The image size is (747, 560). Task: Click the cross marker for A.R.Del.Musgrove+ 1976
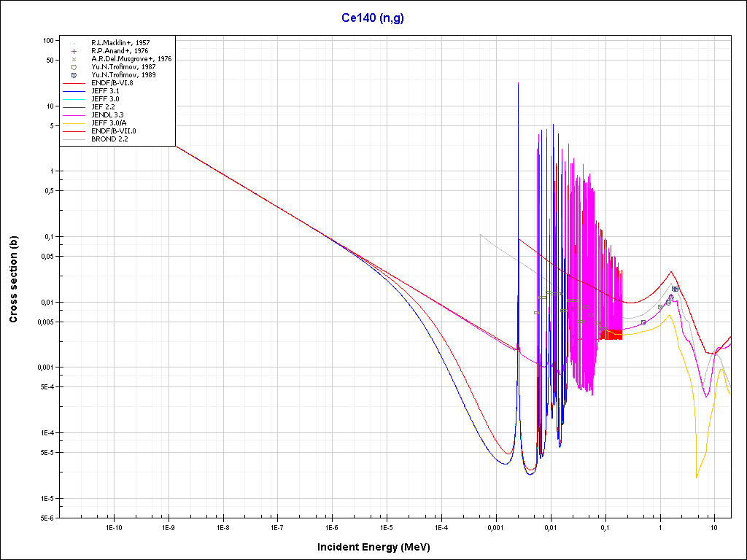pyautogui.click(x=74, y=59)
